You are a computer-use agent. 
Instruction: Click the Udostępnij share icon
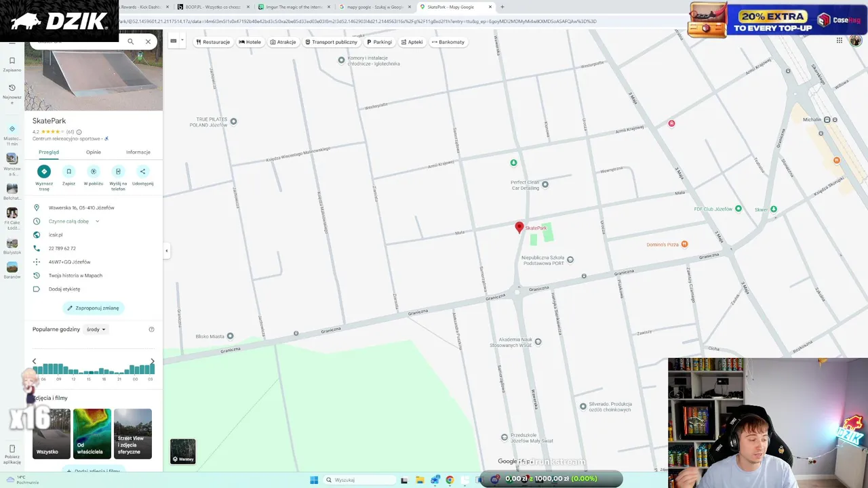(142, 171)
